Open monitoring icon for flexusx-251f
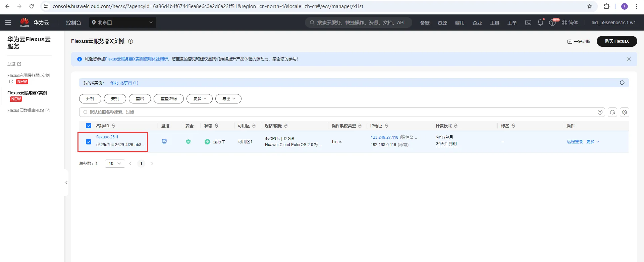 click(x=164, y=141)
